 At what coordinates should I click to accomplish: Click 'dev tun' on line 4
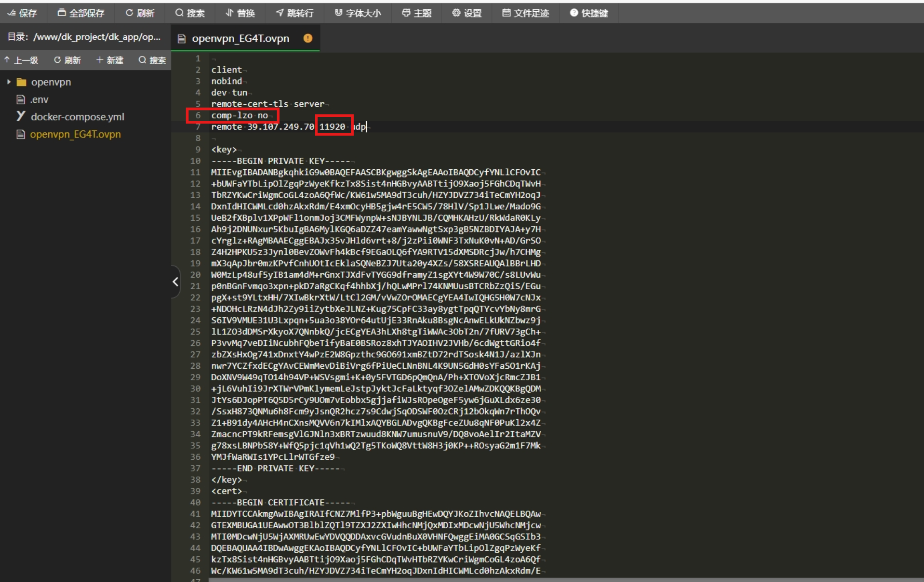point(229,93)
